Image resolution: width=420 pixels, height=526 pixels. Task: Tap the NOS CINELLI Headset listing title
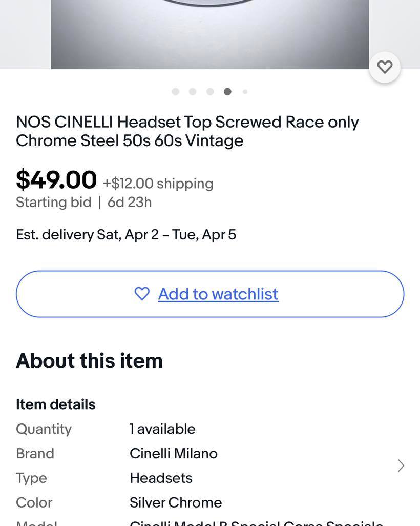click(187, 131)
